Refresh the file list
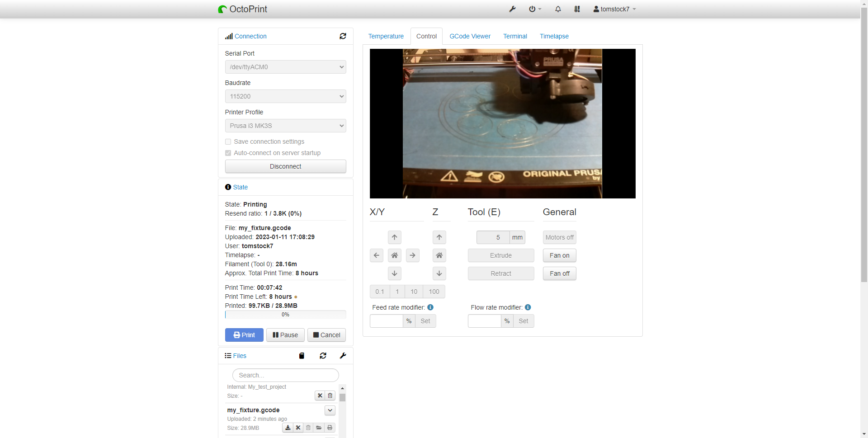Viewport: 868px width, 438px height. (323, 356)
